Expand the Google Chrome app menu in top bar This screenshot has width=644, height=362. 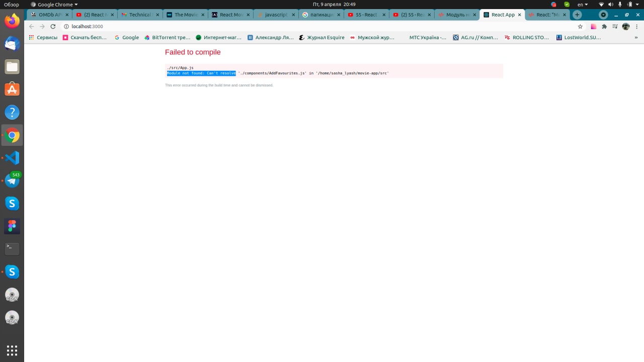pyautogui.click(x=54, y=5)
